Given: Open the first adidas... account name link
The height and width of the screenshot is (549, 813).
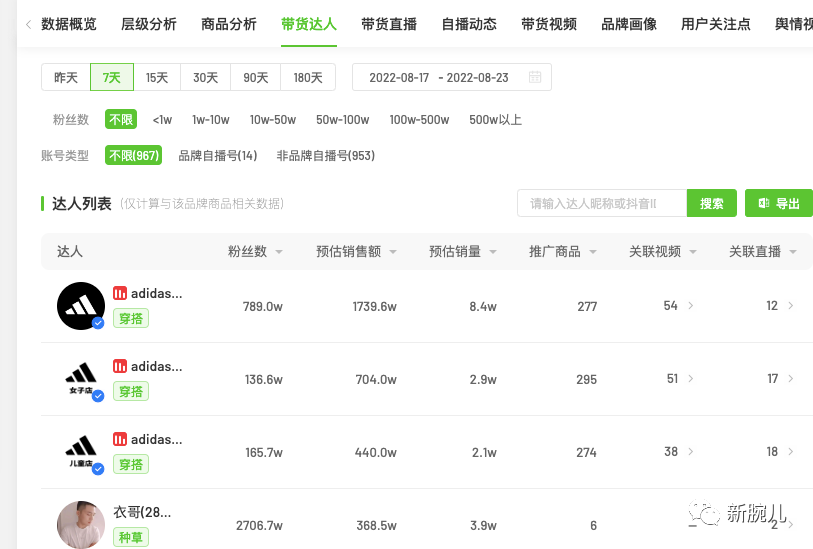Looking at the screenshot, I should point(157,293).
